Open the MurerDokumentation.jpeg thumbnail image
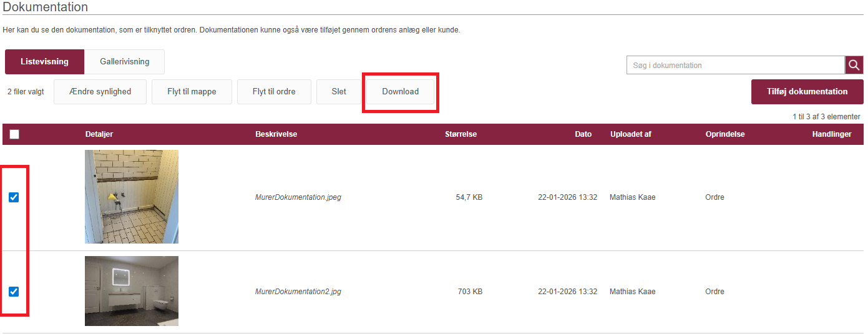Image resolution: width=868 pixels, height=336 pixels. point(132,197)
